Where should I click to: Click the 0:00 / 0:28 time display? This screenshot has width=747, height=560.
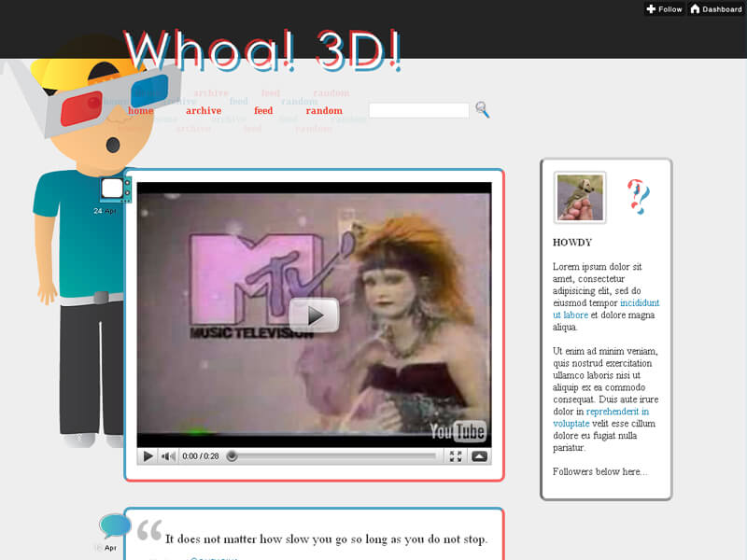[x=201, y=456]
